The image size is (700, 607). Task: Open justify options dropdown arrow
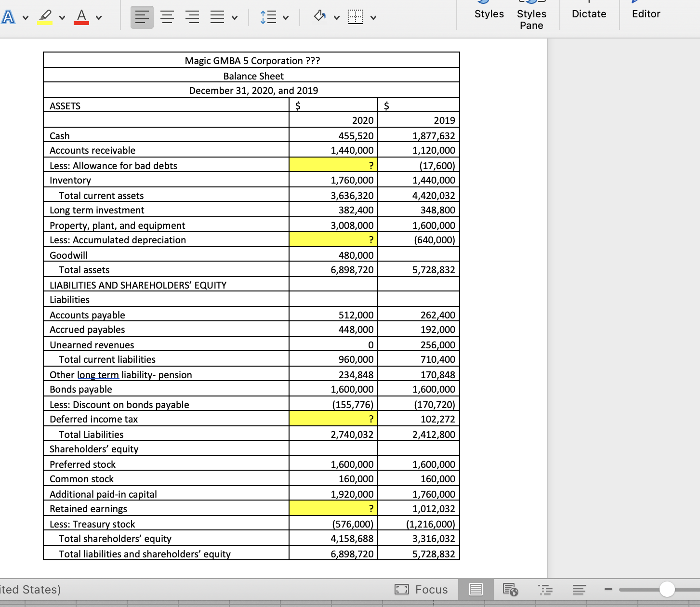point(235,18)
